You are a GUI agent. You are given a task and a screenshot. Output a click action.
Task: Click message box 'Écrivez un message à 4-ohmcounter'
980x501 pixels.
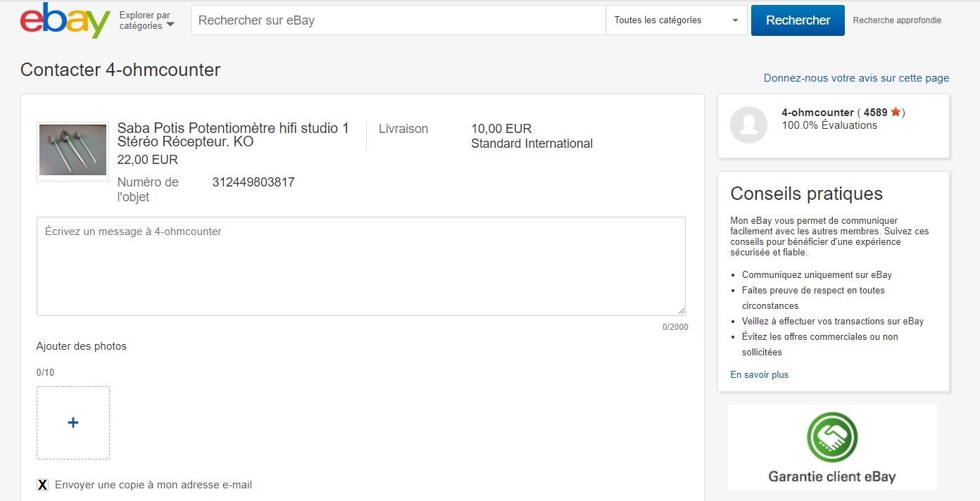click(x=361, y=266)
